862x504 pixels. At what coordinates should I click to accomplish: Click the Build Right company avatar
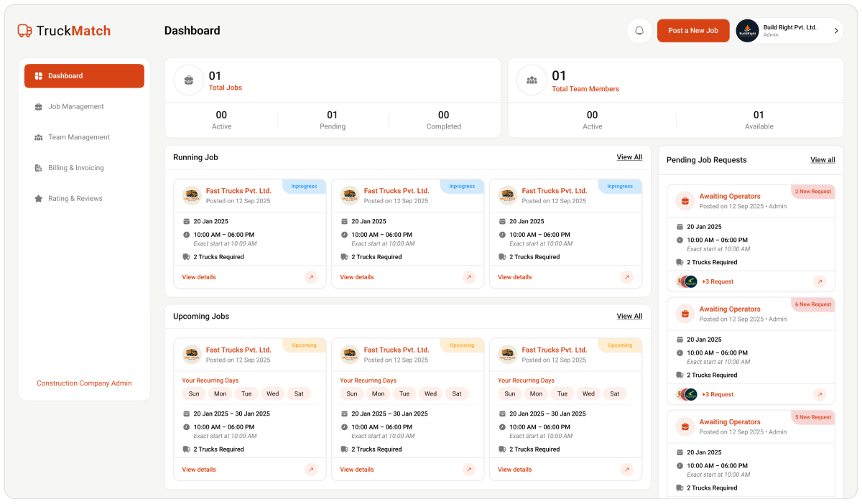pyautogui.click(x=747, y=31)
